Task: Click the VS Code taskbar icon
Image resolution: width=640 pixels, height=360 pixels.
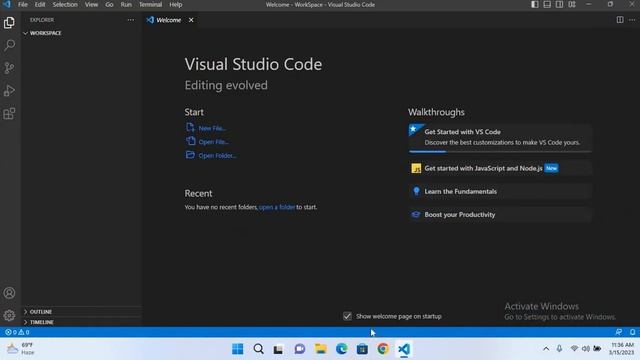Action: 404,349
